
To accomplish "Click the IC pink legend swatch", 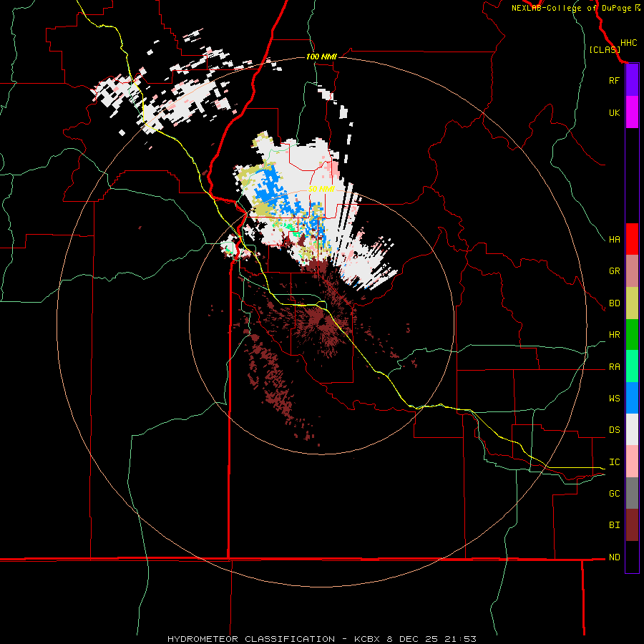I will [632, 462].
